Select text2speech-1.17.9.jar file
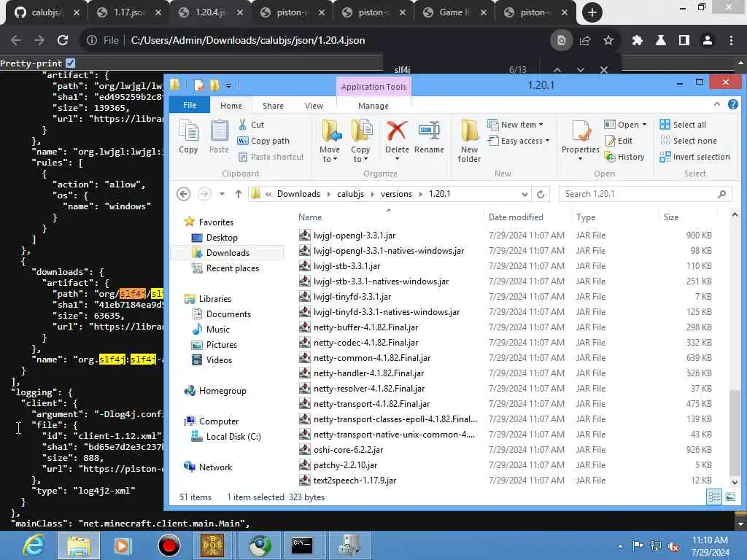The height and width of the screenshot is (560, 747). [x=355, y=481]
